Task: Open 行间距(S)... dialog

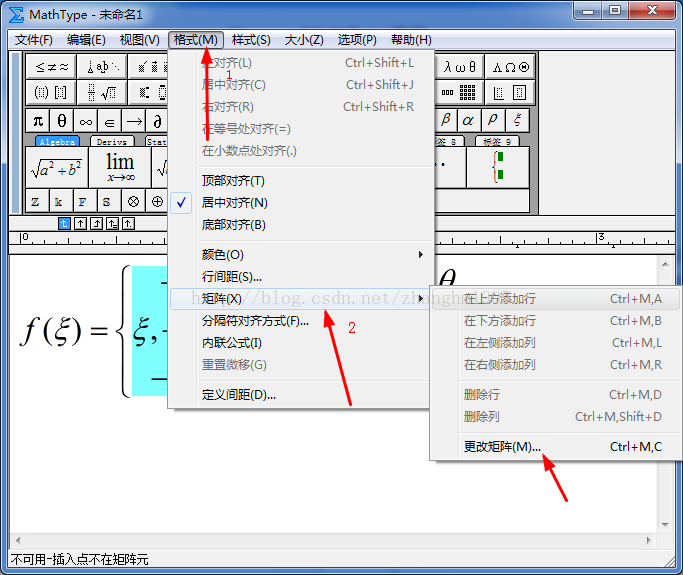Action: (x=301, y=277)
